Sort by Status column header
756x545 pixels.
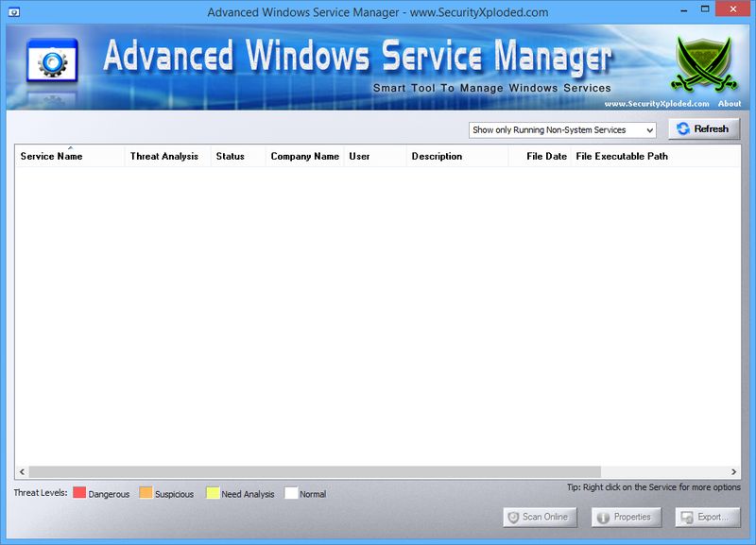tap(238, 156)
